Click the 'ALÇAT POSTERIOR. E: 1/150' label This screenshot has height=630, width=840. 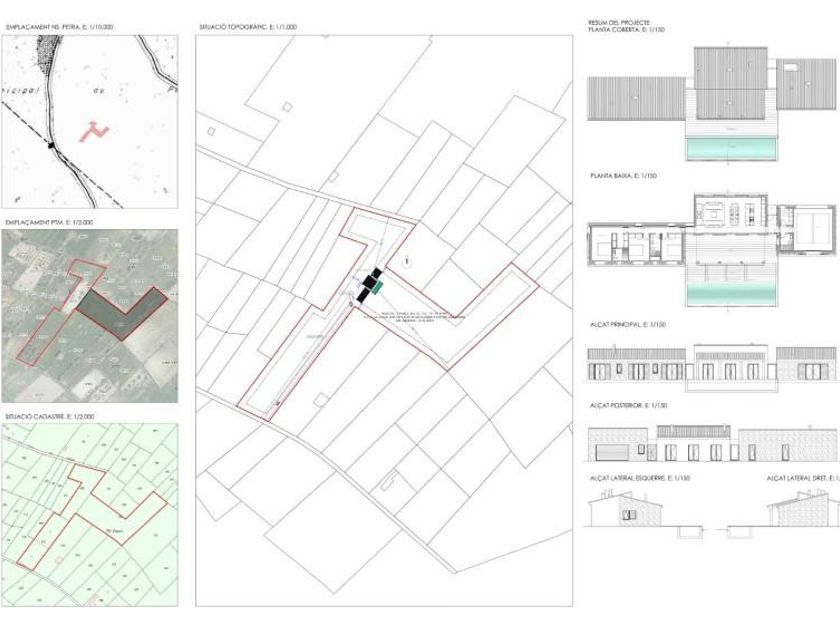[x=628, y=406]
